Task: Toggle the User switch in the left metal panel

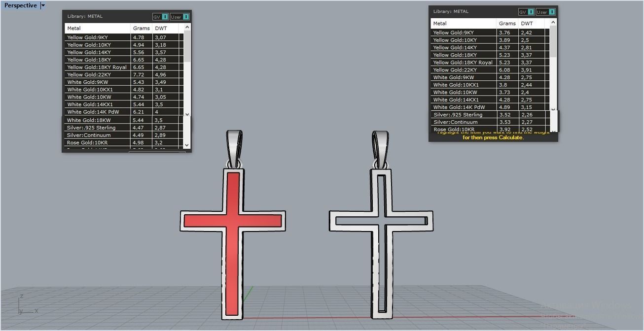Action: click(x=180, y=17)
